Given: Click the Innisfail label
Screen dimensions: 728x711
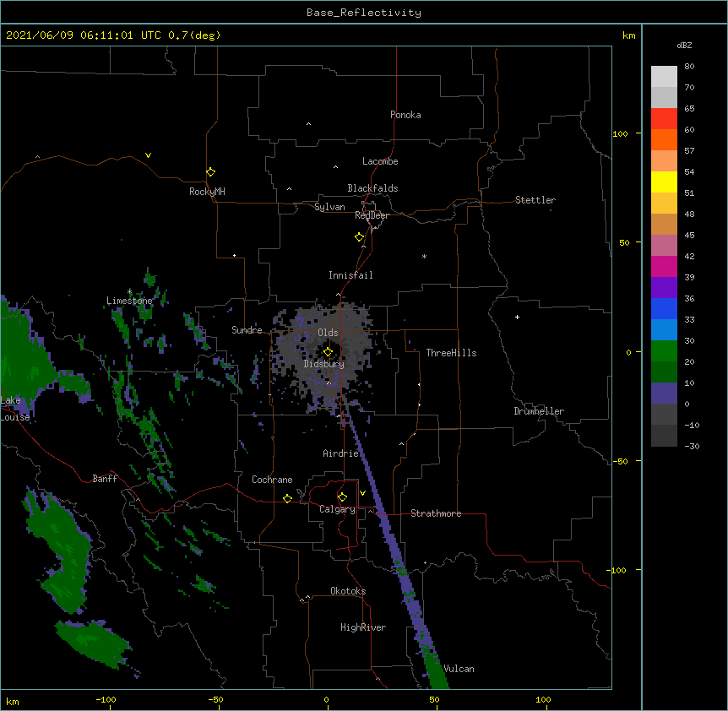Looking at the screenshot, I should [x=350, y=275].
